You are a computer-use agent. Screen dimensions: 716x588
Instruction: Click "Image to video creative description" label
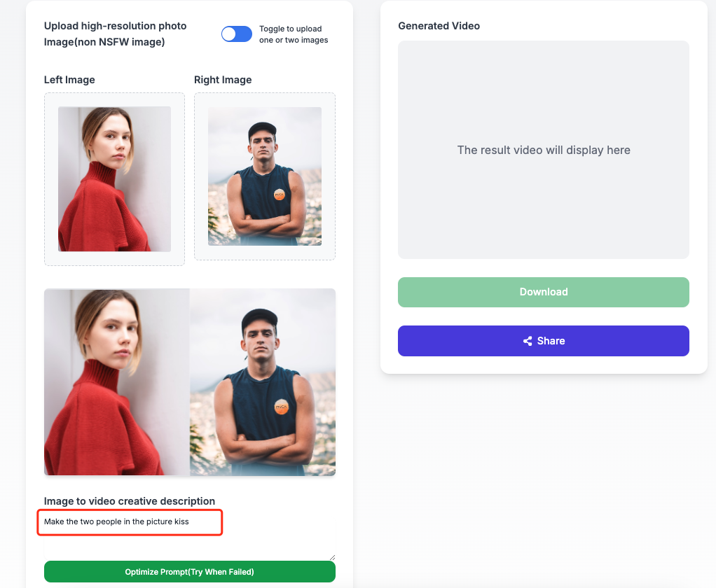[x=130, y=501]
